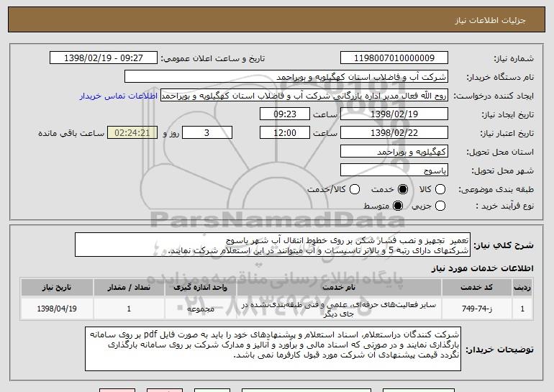Click the unit cell مجموعه
The image size is (554, 392).
[200, 309]
